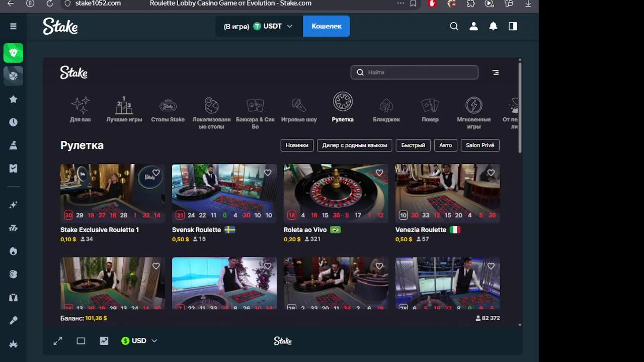Select the Для вас category

[x=80, y=109]
